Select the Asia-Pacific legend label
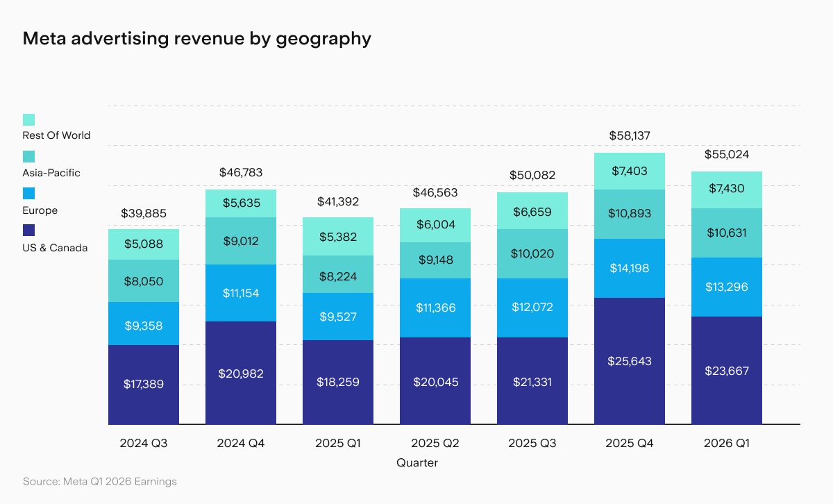 51,173
